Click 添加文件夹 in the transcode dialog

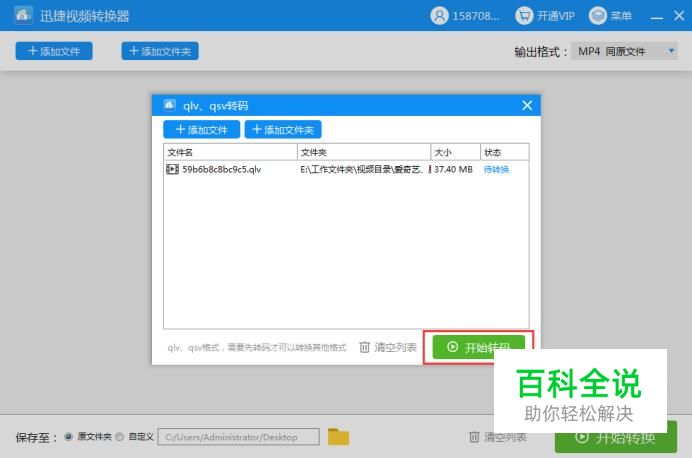[283, 130]
